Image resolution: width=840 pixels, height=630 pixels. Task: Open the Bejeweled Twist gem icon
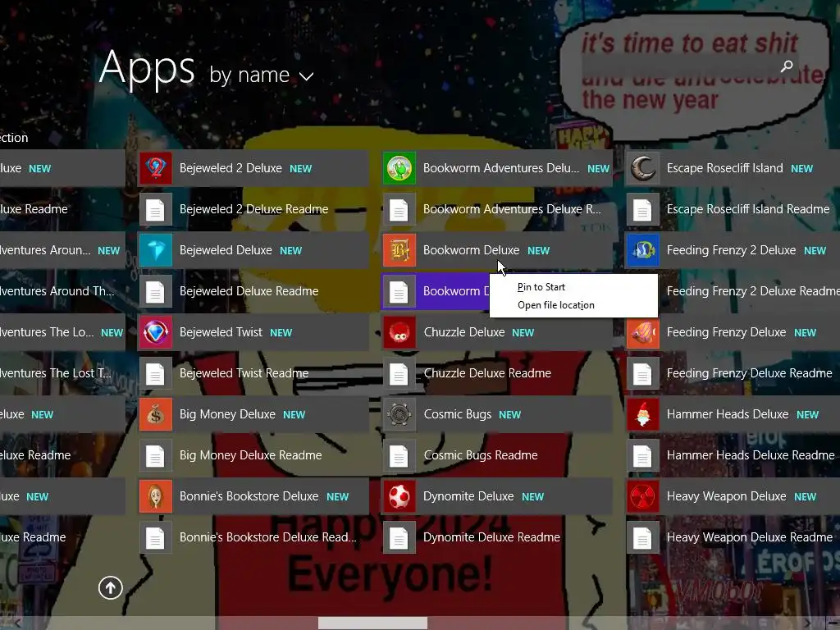tap(155, 332)
